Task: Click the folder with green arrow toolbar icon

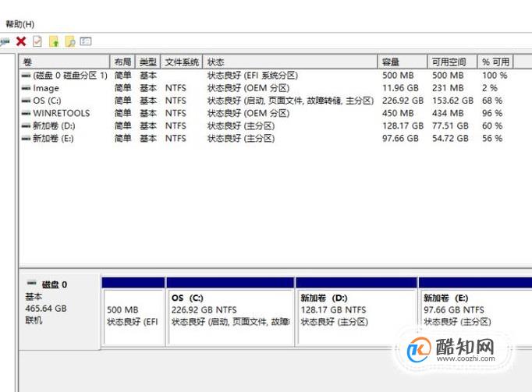Action: click(x=54, y=41)
